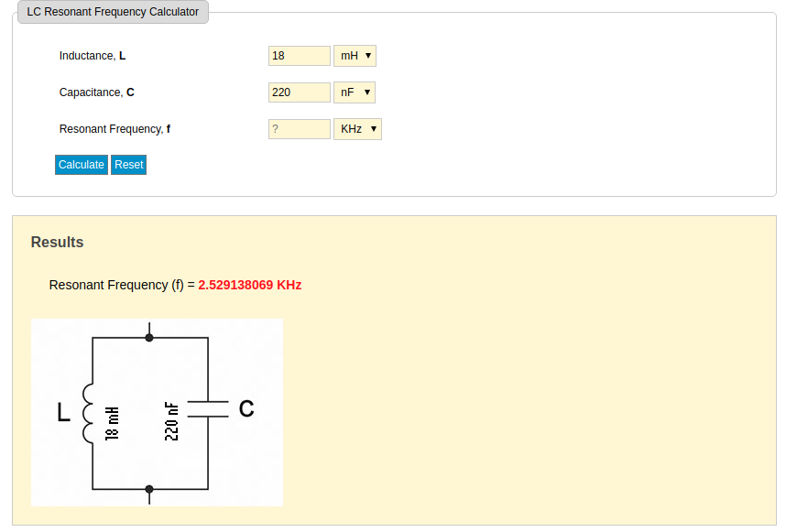The image size is (786, 532).
Task: Click the capacitor symbol in diagram
Action: point(208,408)
